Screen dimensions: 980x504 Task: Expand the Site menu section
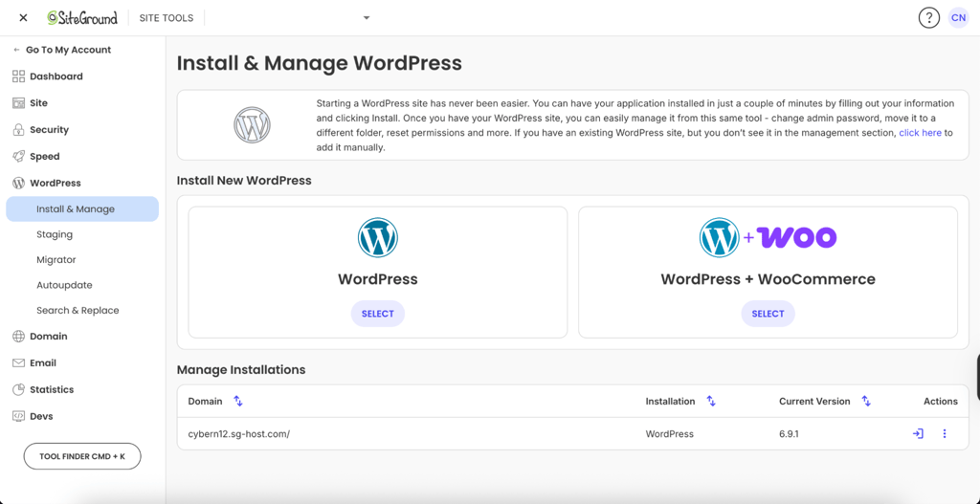(x=38, y=103)
